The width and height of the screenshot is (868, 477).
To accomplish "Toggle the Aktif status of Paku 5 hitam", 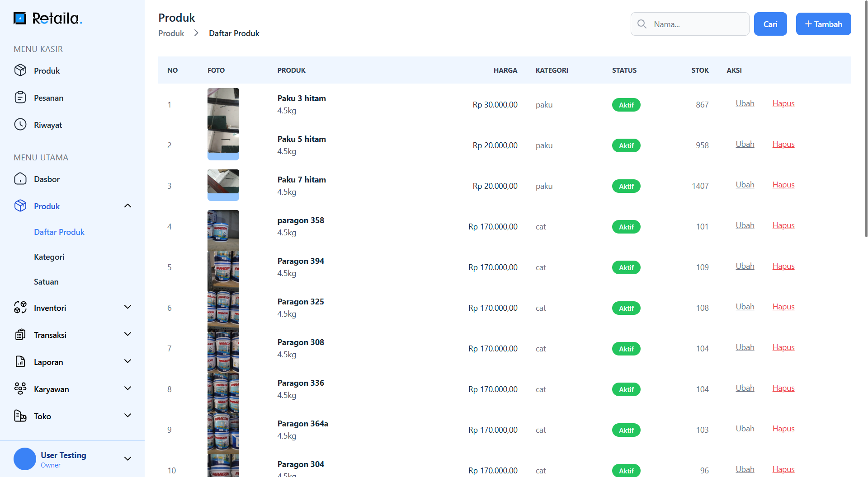I will click(x=626, y=145).
